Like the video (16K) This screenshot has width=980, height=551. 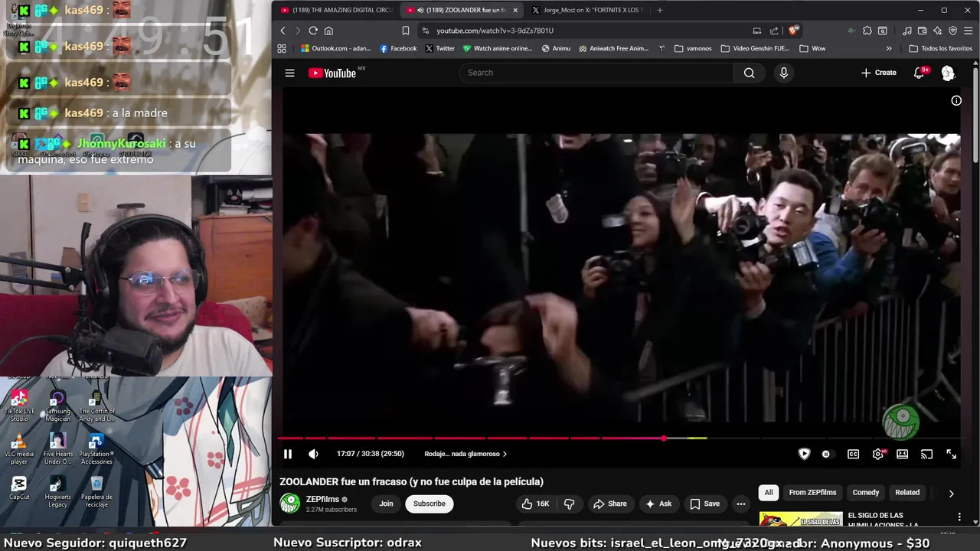pos(535,504)
